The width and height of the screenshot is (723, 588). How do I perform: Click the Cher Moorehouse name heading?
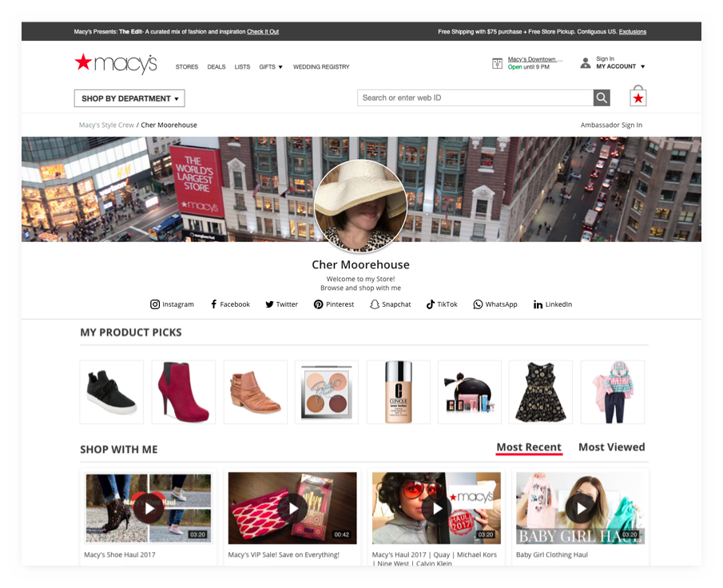tap(360, 264)
